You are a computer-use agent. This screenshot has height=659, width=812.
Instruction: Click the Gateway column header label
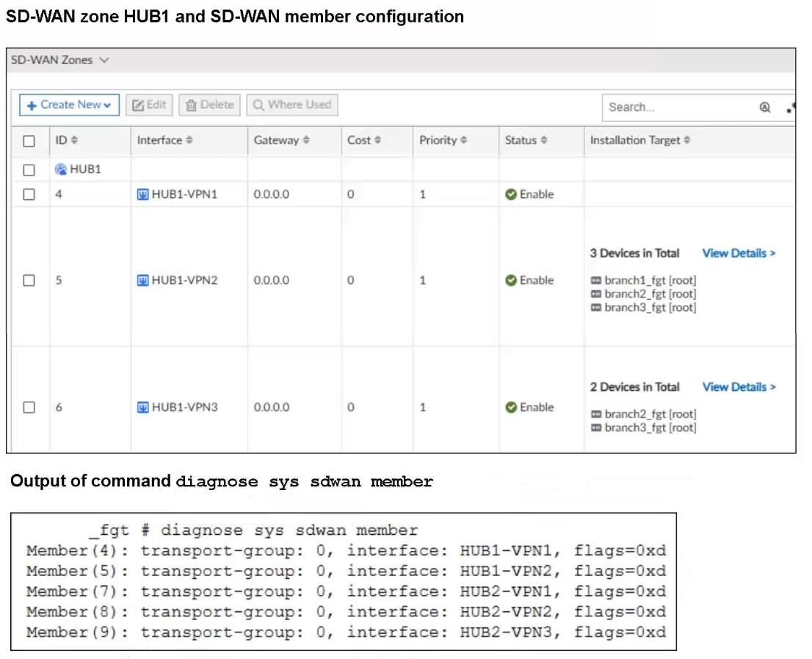click(x=276, y=140)
